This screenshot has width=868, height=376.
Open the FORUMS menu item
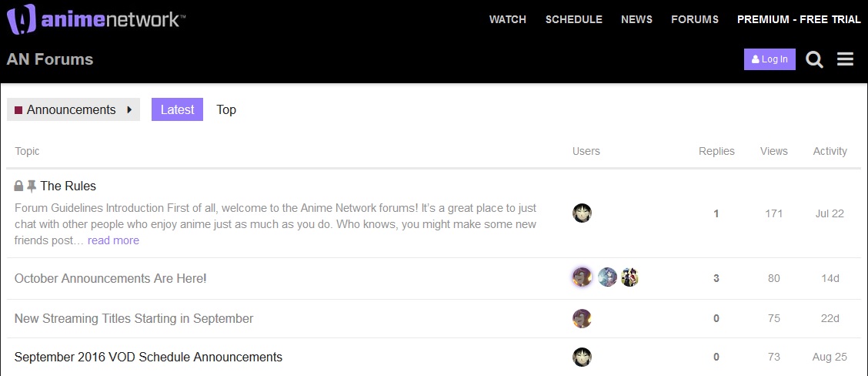pos(695,19)
